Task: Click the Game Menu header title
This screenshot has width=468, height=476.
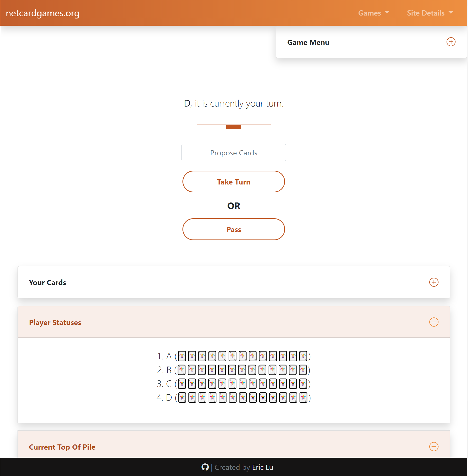Action: tap(308, 42)
